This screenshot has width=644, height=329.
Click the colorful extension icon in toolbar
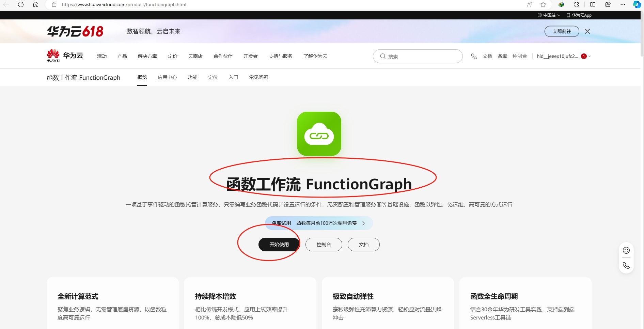(x=561, y=4)
